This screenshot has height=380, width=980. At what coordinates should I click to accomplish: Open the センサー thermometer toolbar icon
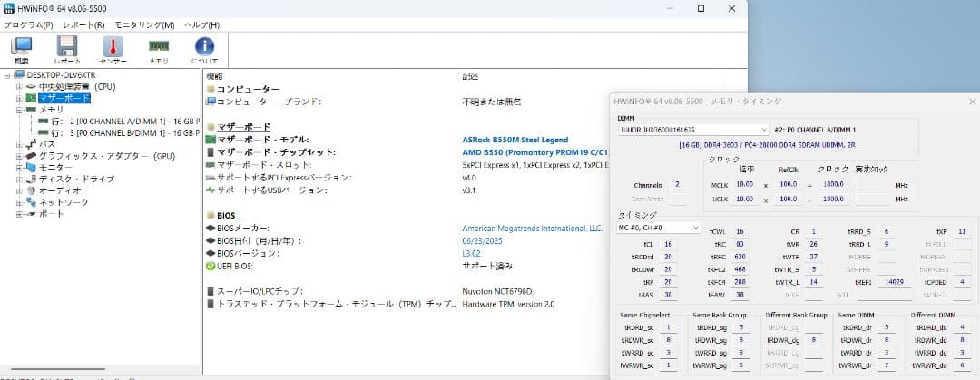click(113, 50)
